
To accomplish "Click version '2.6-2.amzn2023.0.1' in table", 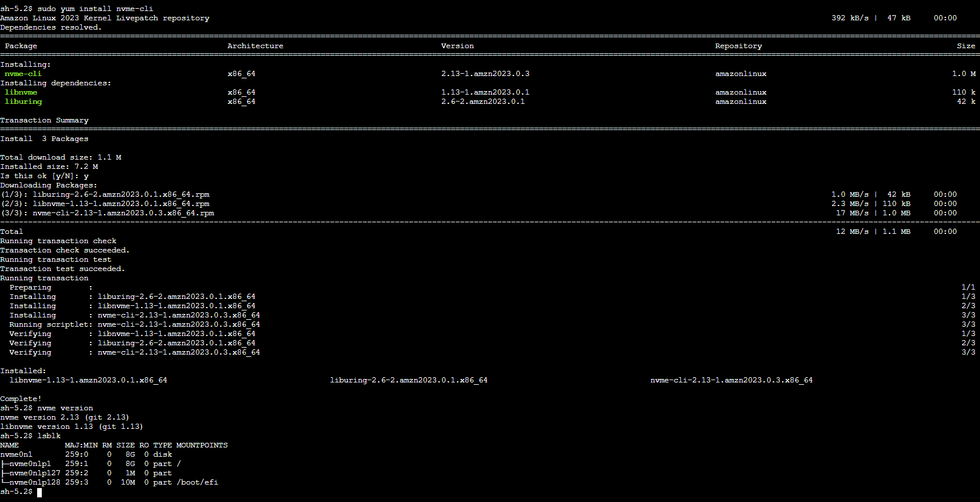I will (x=483, y=102).
